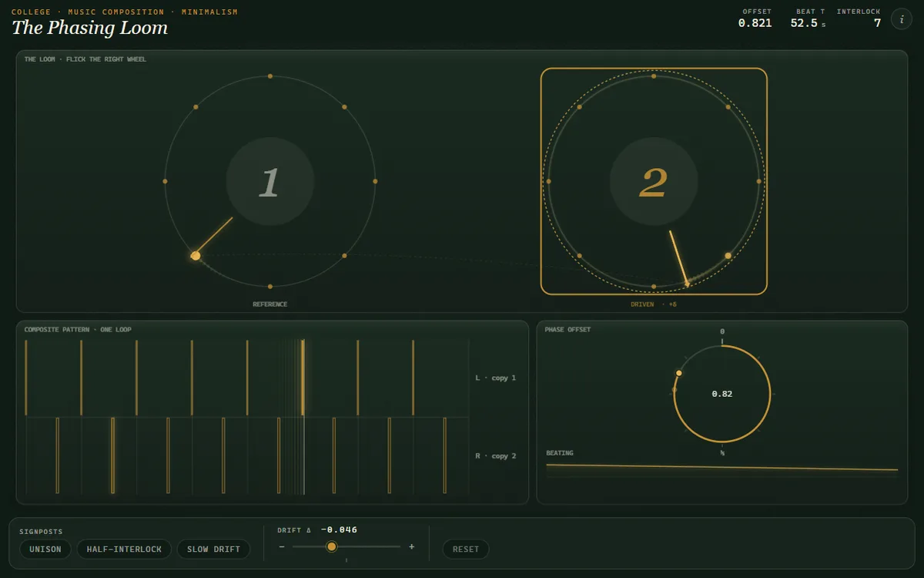Activate the SLOW DRIFT signpost
The image size is (924, 578).
click(x=213, y=549)
